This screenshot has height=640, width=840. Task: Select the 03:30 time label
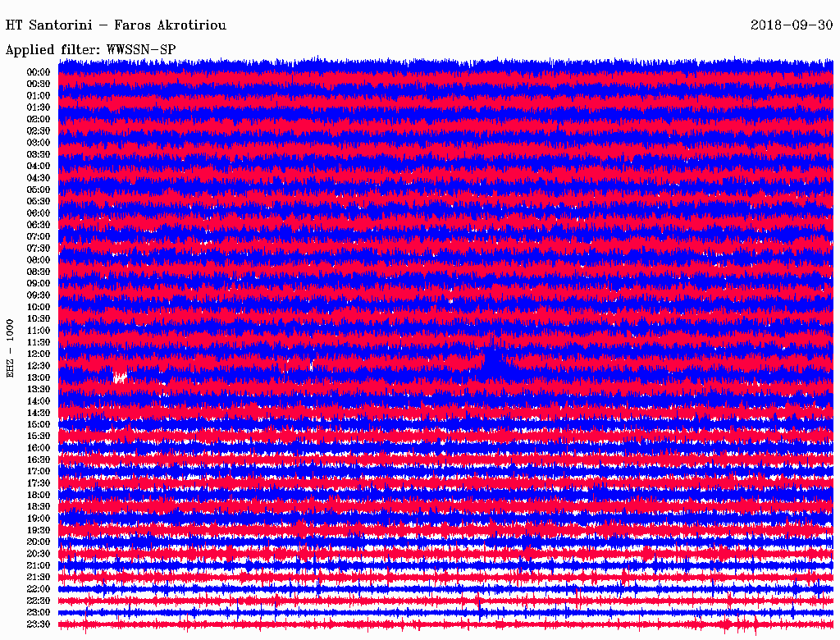coord(39,154)
